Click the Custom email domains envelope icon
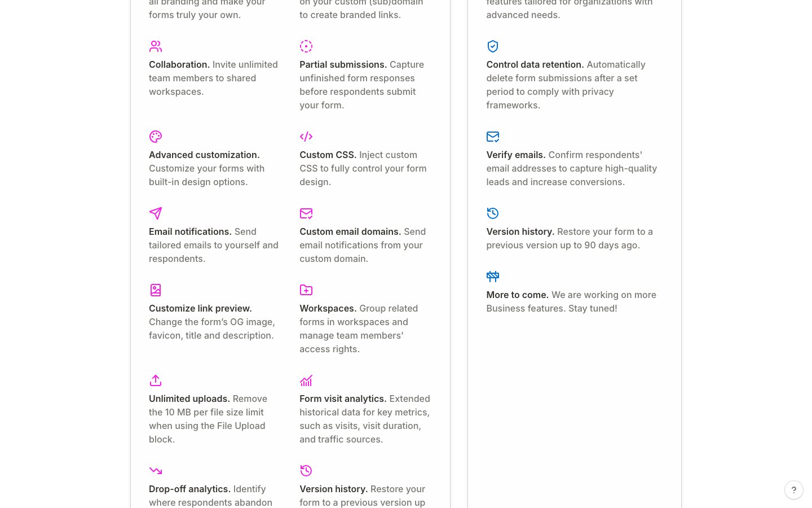Screen dimensions: 812x508 (306, 213)
